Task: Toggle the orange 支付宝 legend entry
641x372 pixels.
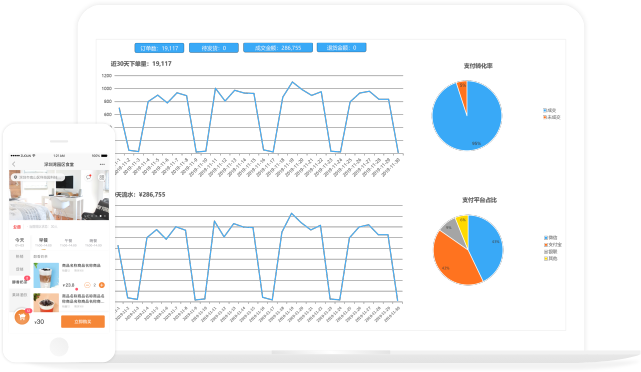Action: click(x=553, y=244)
